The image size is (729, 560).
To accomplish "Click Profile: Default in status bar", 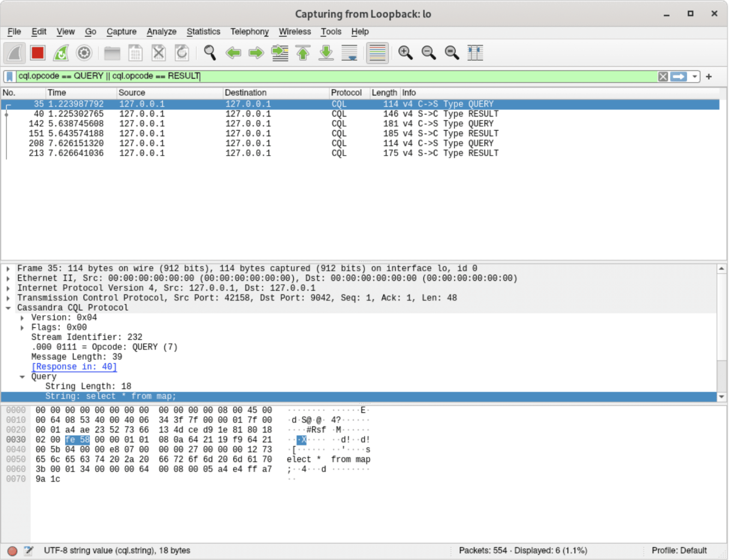I will pyautogui.click(x=679, y=551).
